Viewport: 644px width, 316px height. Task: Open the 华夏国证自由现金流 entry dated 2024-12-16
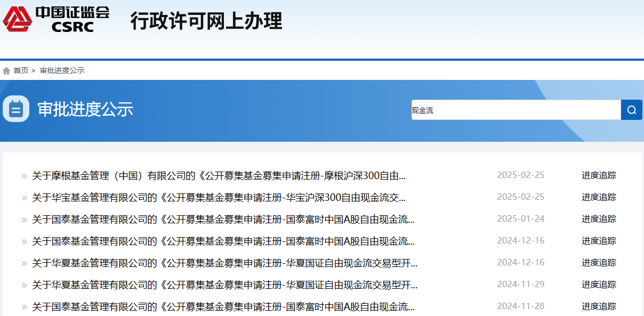pyautogui.click(x=225, y=263)
